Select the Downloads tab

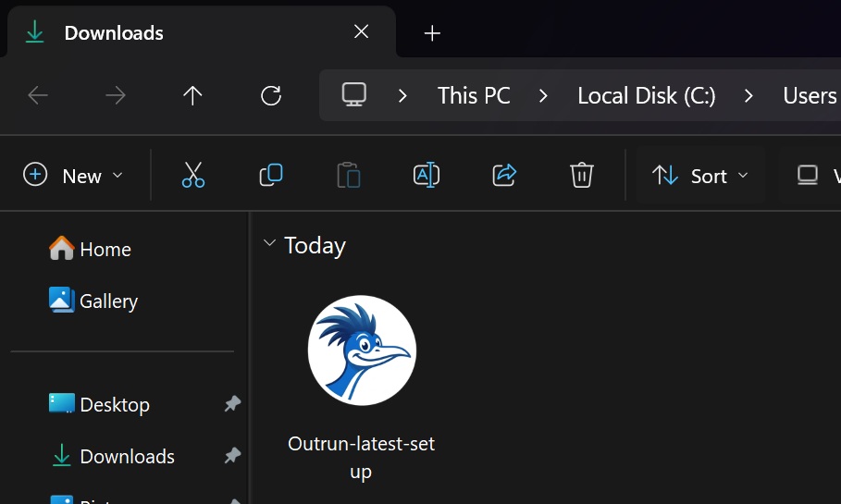click(x=201, y=32)
